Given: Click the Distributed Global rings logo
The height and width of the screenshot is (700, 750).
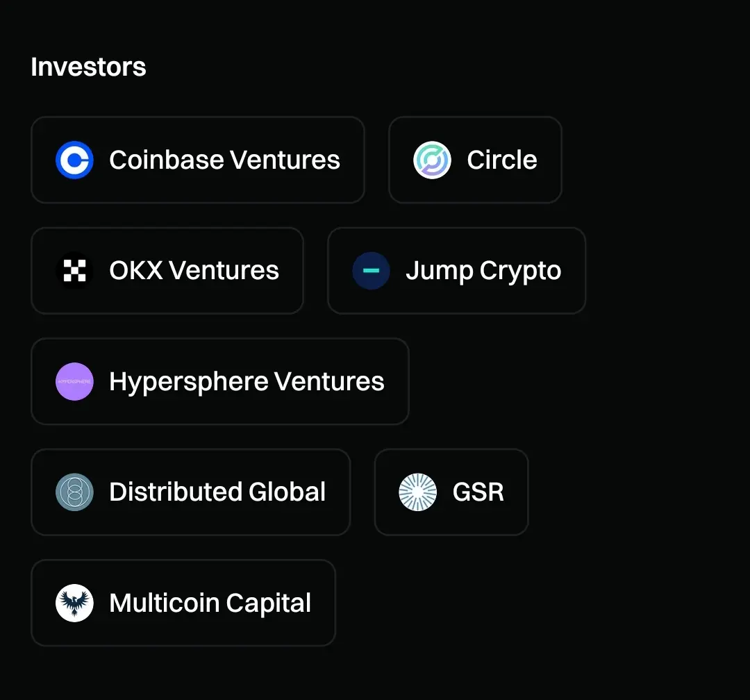Looking at the screenshot, I should (x=74, y=492).
